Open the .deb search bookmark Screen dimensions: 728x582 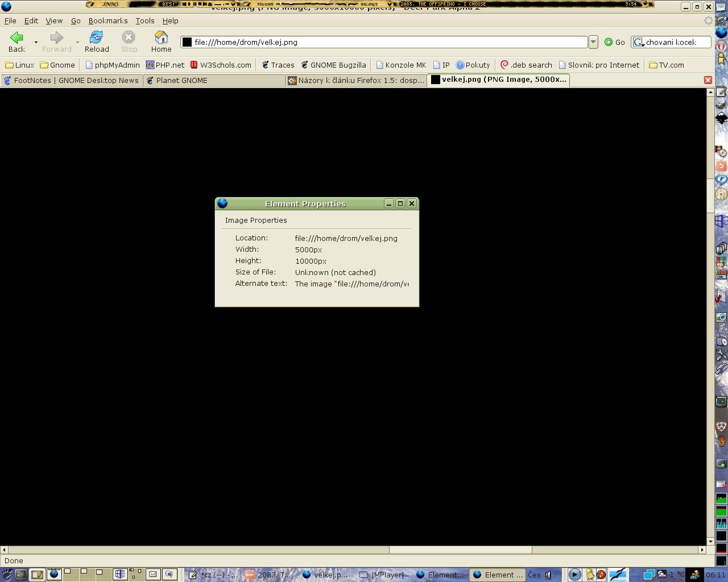click(526, 65)
